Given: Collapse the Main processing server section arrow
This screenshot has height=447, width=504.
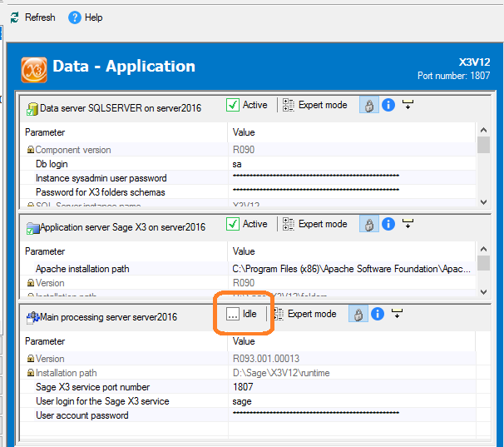Looking at the screenshot, I should (398, 314).
